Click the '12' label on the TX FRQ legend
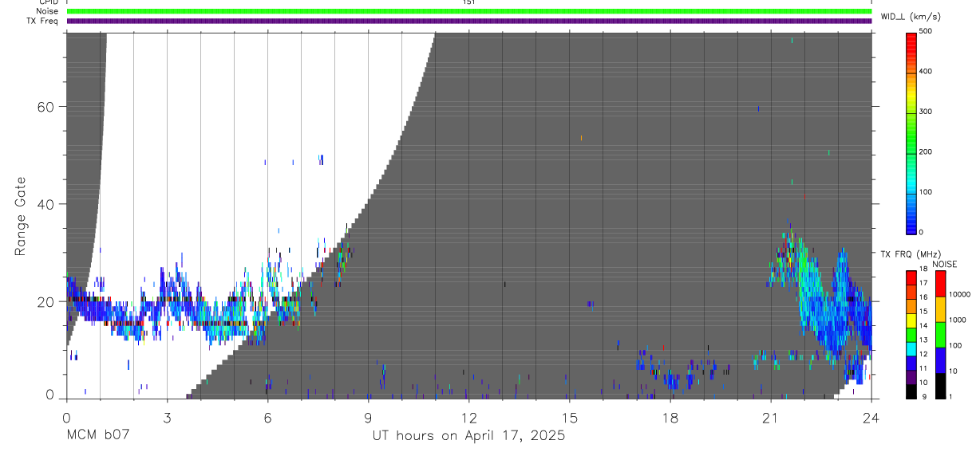980x452 pixels. [923, 354]
